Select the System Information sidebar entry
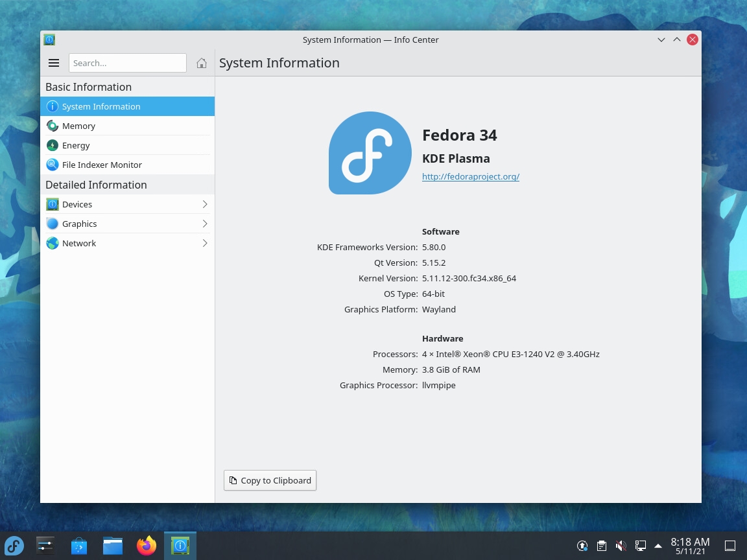 click(x=101, y=106)
